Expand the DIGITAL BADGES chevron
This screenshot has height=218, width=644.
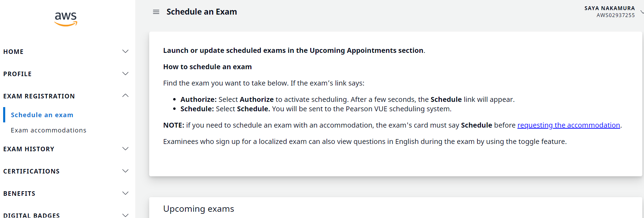coord(126,215)
